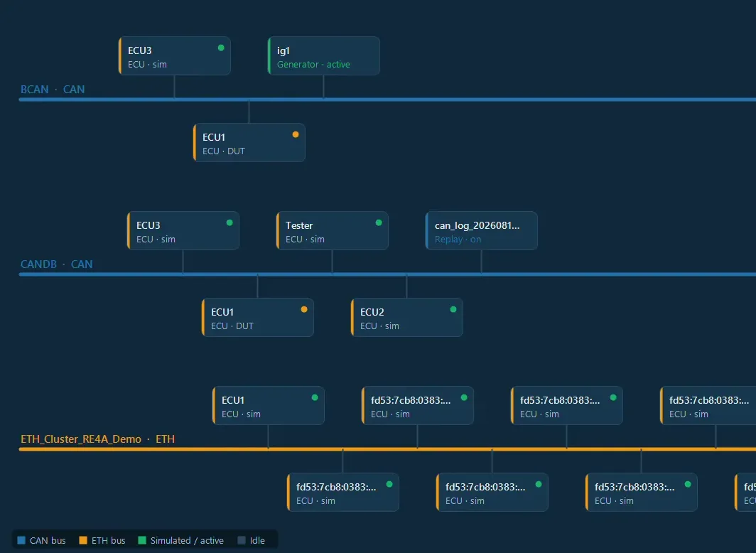
Task: Click the gray Idle legend swatch
Action: [x=242, y=540]
